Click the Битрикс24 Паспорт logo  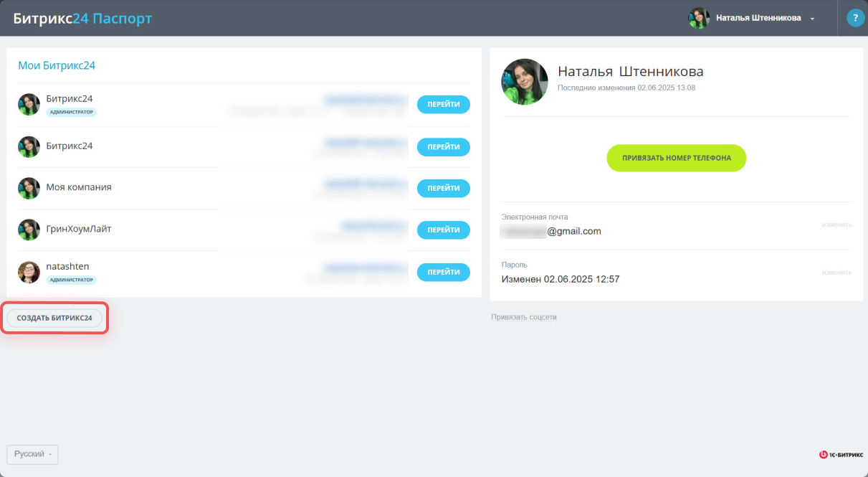[x=82, y=19]
